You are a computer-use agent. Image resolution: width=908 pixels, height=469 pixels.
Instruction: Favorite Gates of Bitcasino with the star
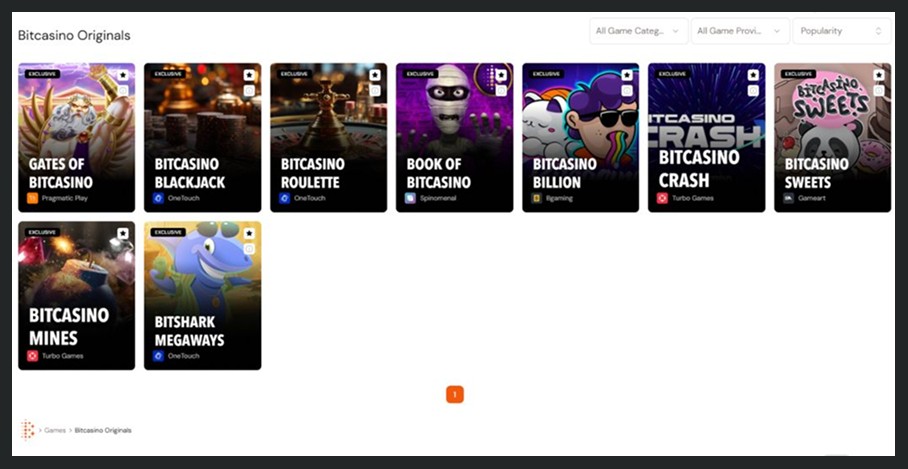coord(123,75)
